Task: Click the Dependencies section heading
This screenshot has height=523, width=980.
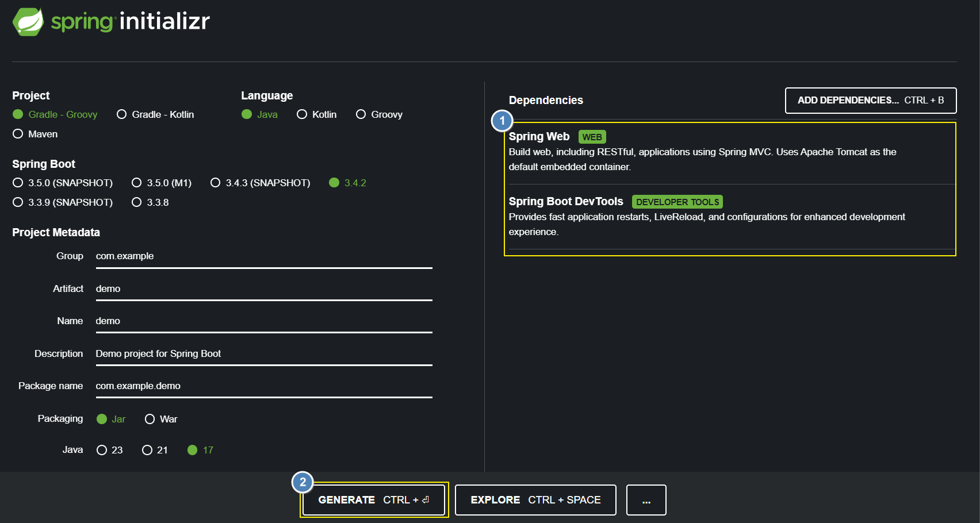Action: click(x=546, y=101)
